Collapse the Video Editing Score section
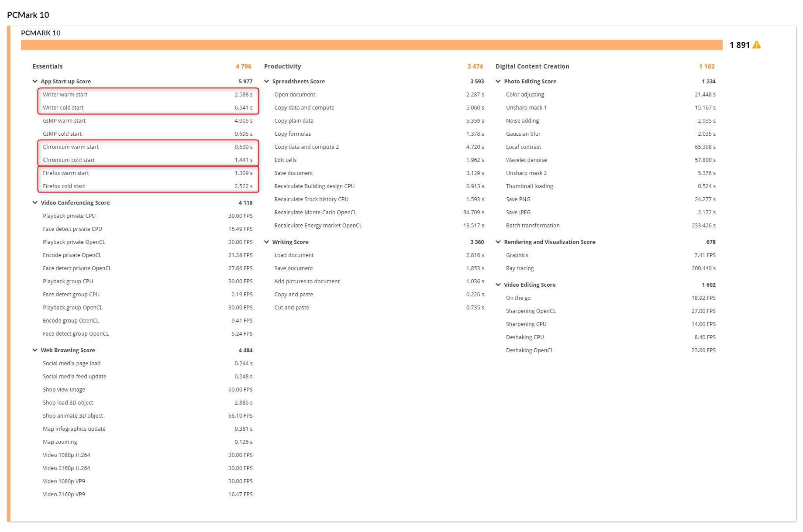Screen dimensions: 803x532 click(498, 285)
